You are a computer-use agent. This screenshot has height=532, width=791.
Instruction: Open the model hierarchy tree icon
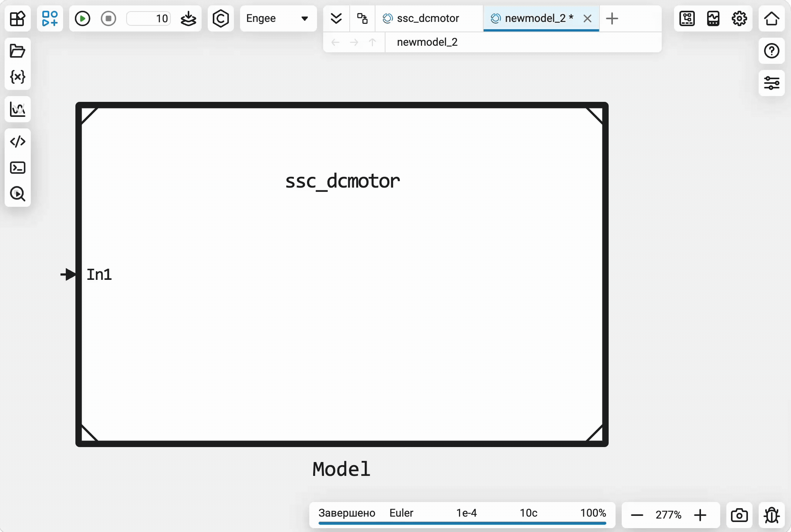362,18
